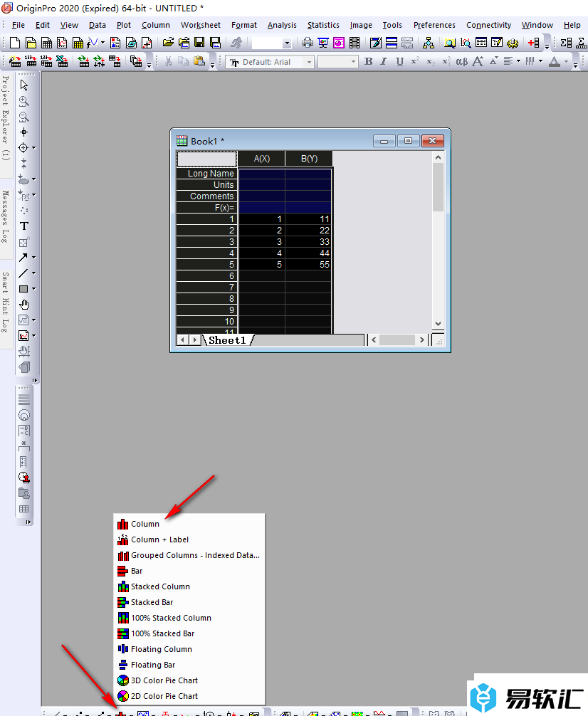The image size is (588, 716).
Task: Select the Rectangle drawing tool
Action: coord(23,289)
